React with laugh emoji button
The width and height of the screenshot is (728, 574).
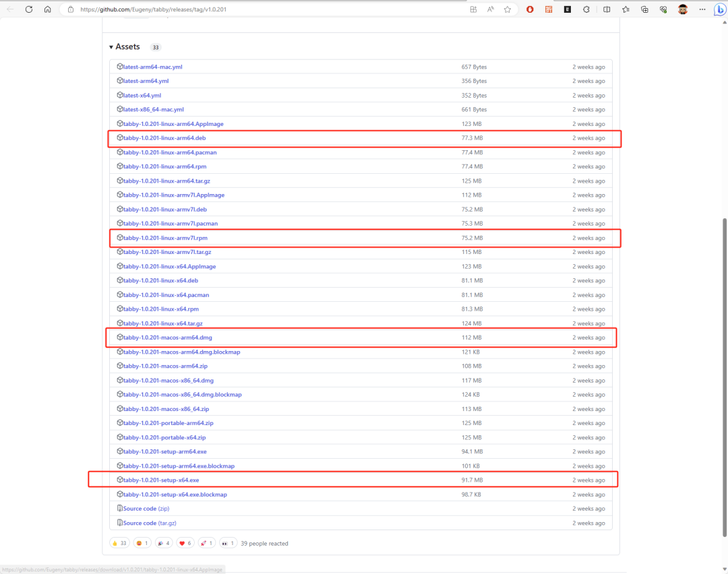[x=142, y=543]
